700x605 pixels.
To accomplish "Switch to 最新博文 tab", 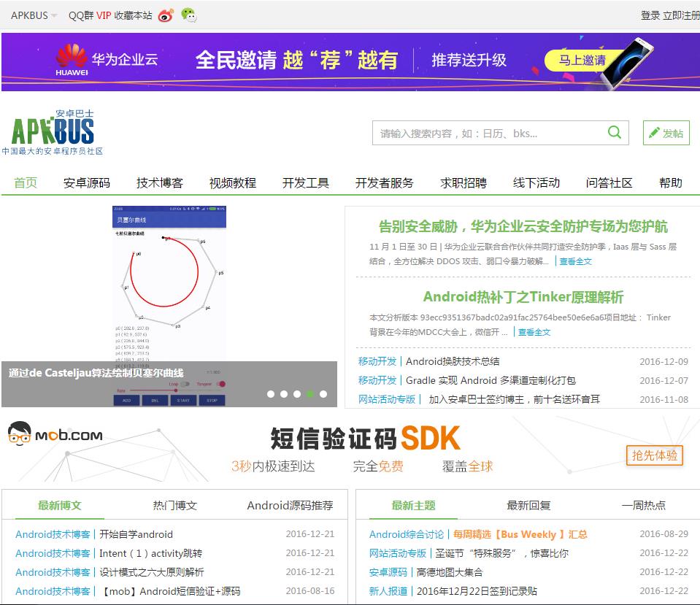I will (x=59, y=506).
